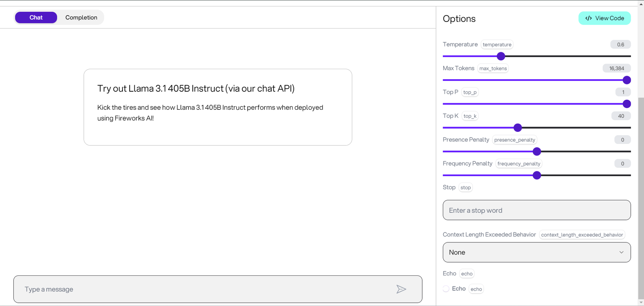
Task: Click the stop parameter tag
Action: pos(466,187)
